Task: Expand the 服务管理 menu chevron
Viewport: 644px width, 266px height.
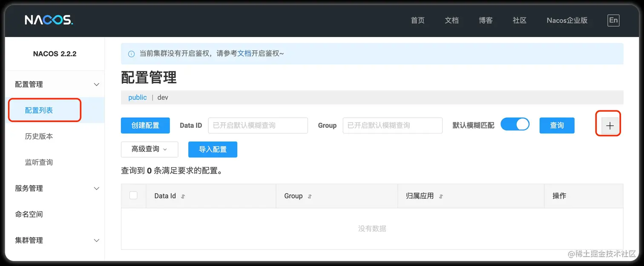Action: click(x=97, y=188)
